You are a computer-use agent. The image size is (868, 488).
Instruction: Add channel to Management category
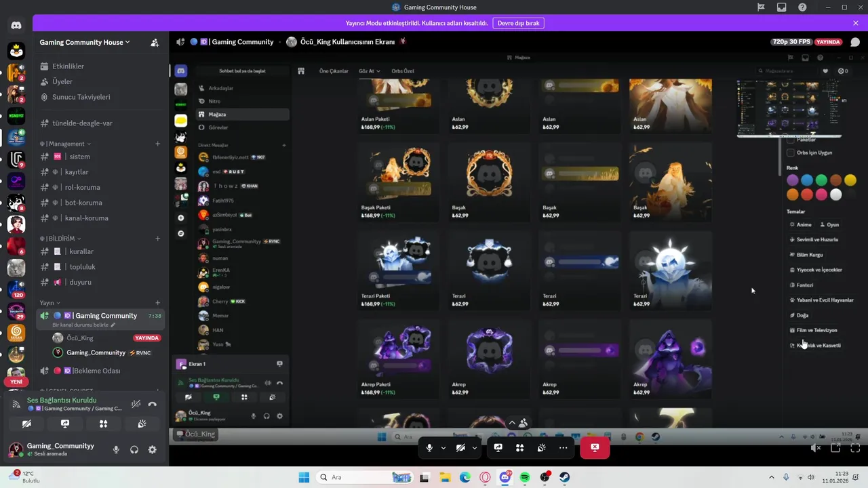pos(157,144)
